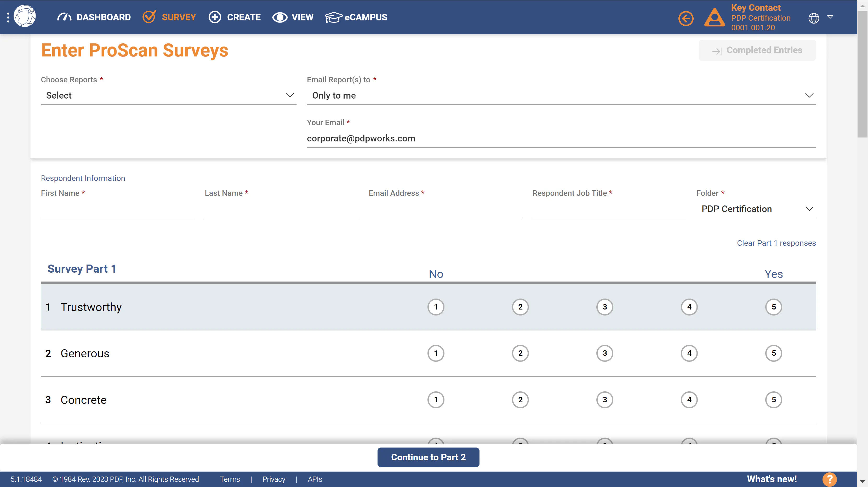This screenshot has height=487, width=868.
Task: Rate Concrete as 3
Action: 604,399
